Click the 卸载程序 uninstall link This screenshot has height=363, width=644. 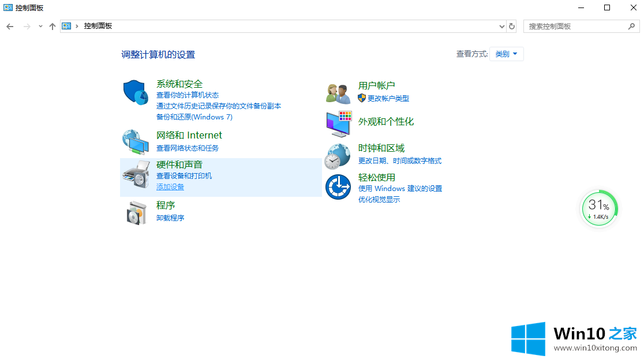coord(170,218)
